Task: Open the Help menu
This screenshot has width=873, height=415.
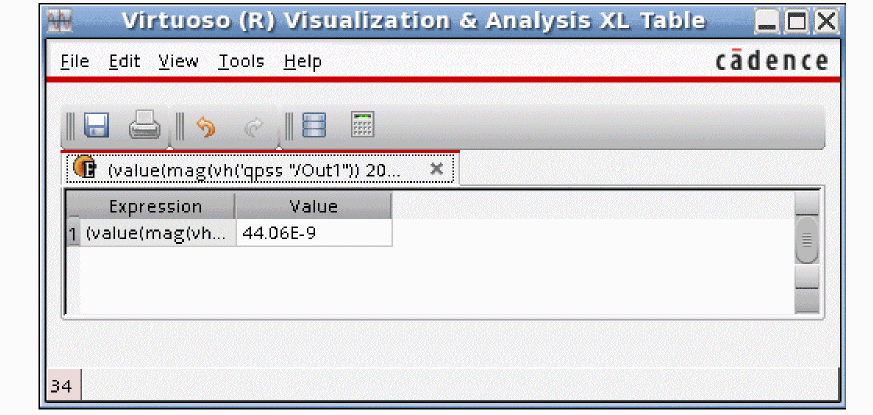Action: [x=302, y=62]
